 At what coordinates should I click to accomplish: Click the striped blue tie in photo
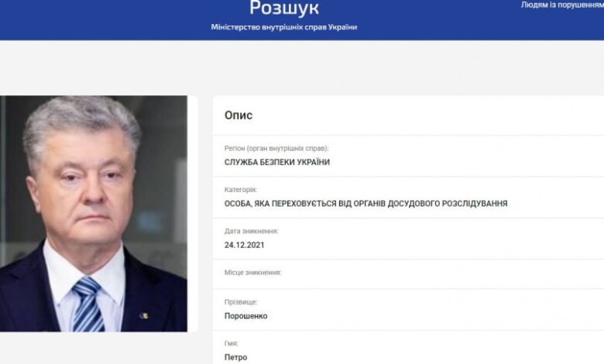88,304
